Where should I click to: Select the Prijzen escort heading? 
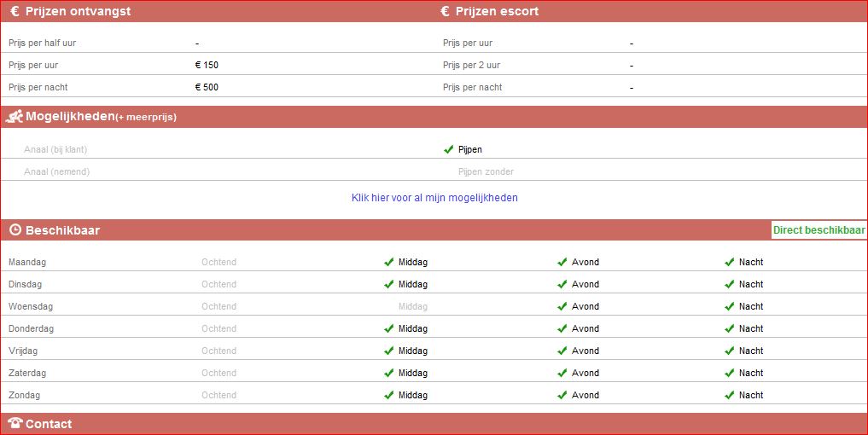point(497,11)
